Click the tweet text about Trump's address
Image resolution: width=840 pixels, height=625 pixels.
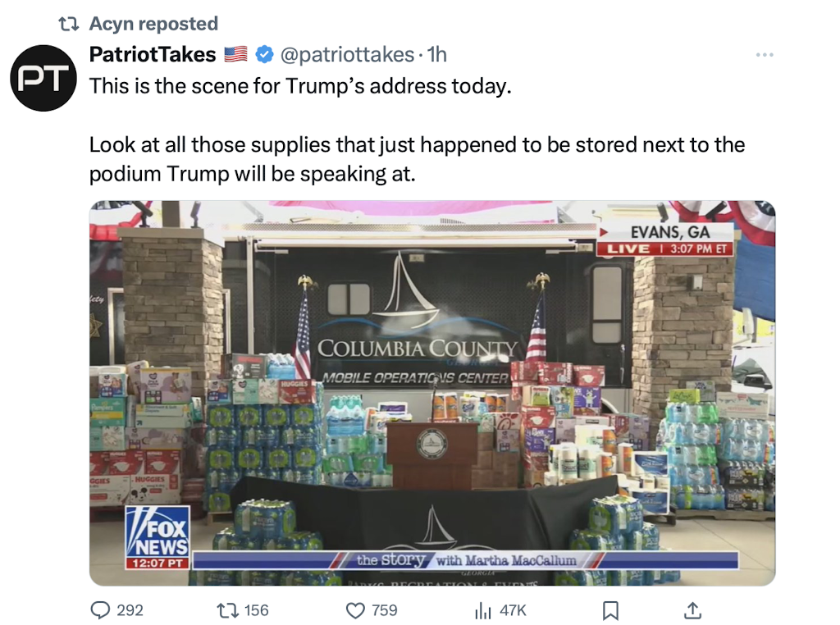(x=417, y=130)
